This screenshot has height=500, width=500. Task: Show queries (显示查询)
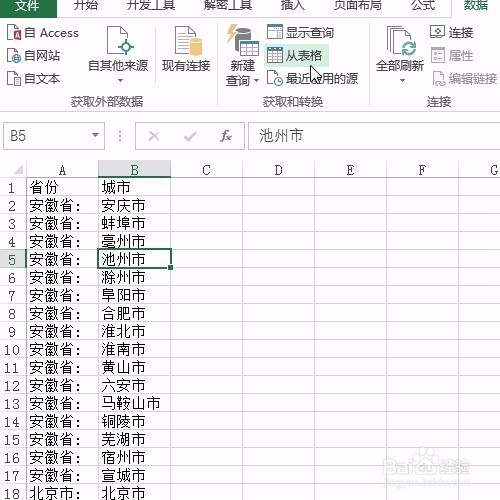pos(300,32)
